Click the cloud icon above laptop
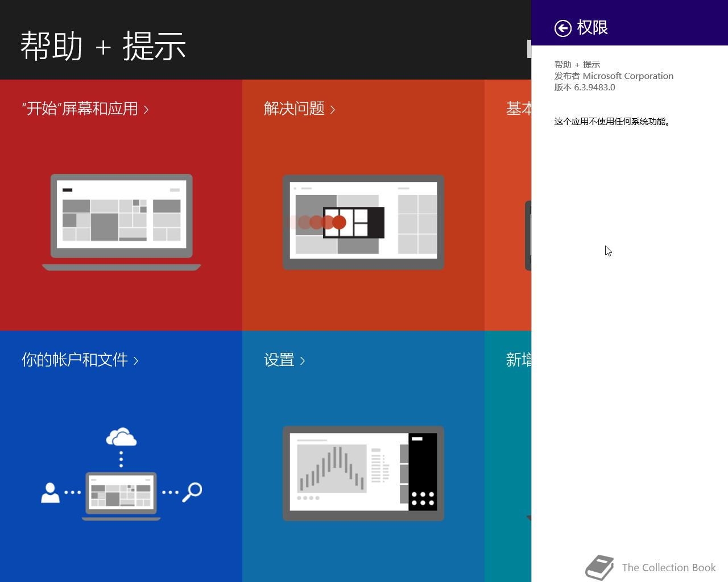This screenshot has height=582, width=728. 121,437
